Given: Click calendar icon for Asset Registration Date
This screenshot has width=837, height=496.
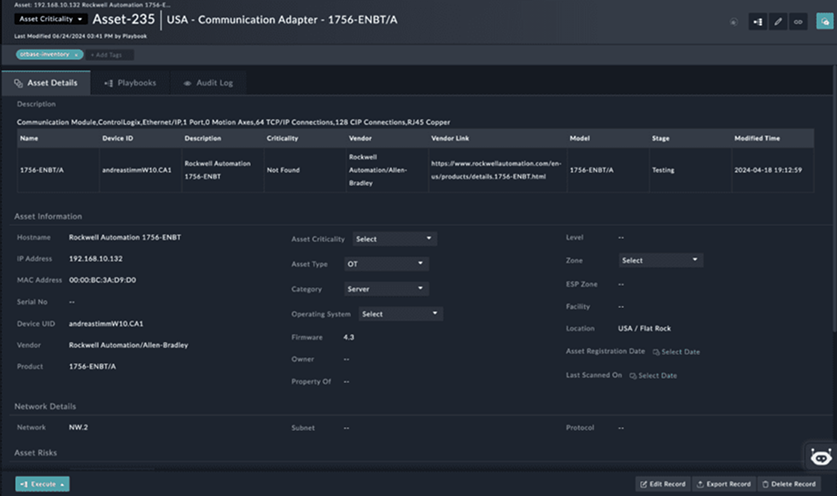Looking at the screenshot, I should 656,352.
